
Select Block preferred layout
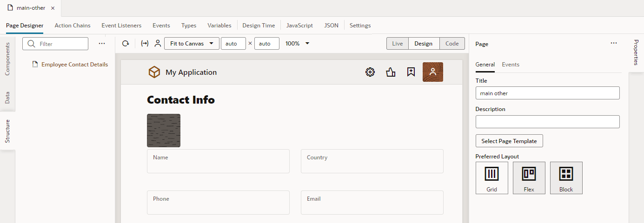point(566,178)
